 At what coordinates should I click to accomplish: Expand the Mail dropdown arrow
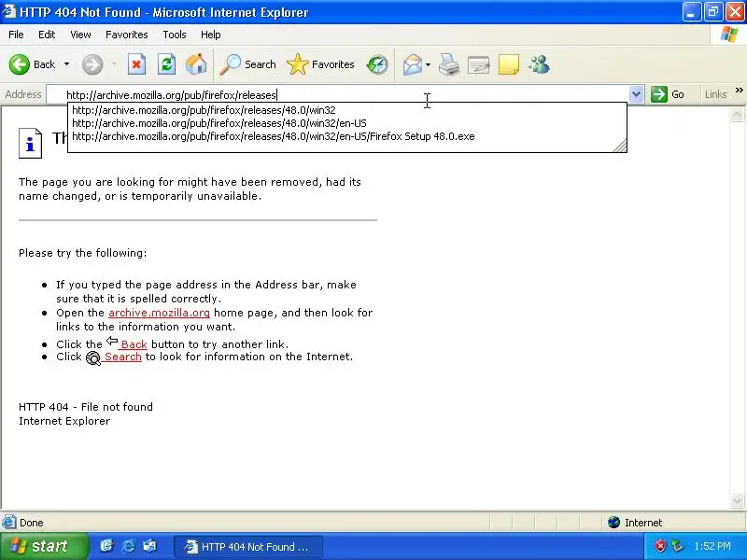(428, 64)
